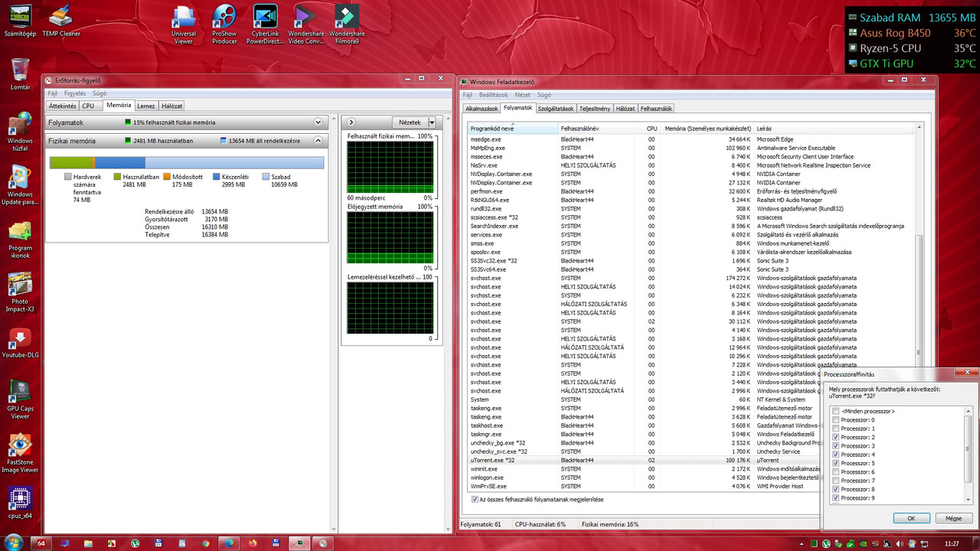Open Teljesítmény tab in Feladatkezelő
Screen dimensions: 980x551
point(595,109)
